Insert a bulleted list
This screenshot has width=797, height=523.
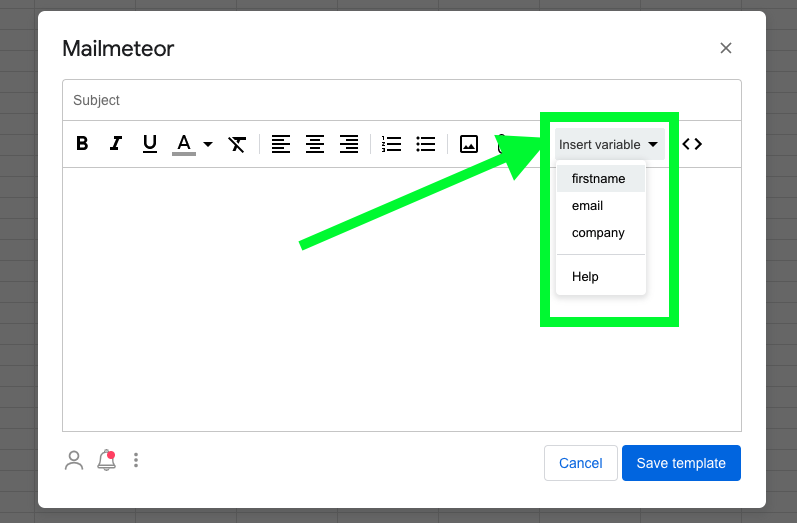pos(426,144)
